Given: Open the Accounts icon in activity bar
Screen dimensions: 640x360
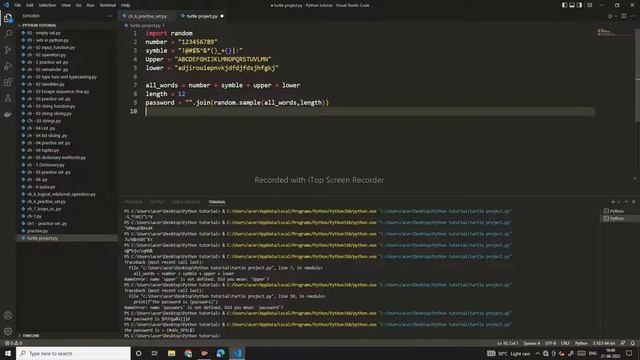Looking at the screenshot, I should click(x=8, y=315).
